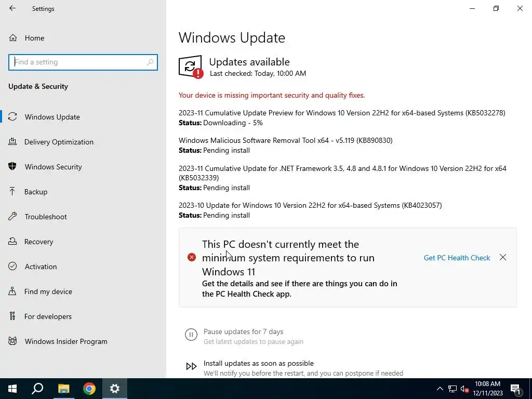Click the network icon in system tray
The height and width of the screenshot is (399, 532).
tap(453, 389)
